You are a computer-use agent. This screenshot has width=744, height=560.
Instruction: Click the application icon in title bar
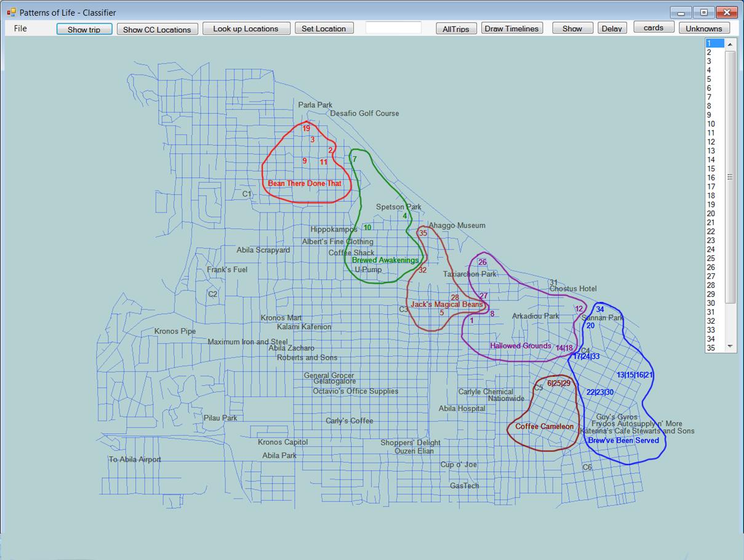click(11, 12)
